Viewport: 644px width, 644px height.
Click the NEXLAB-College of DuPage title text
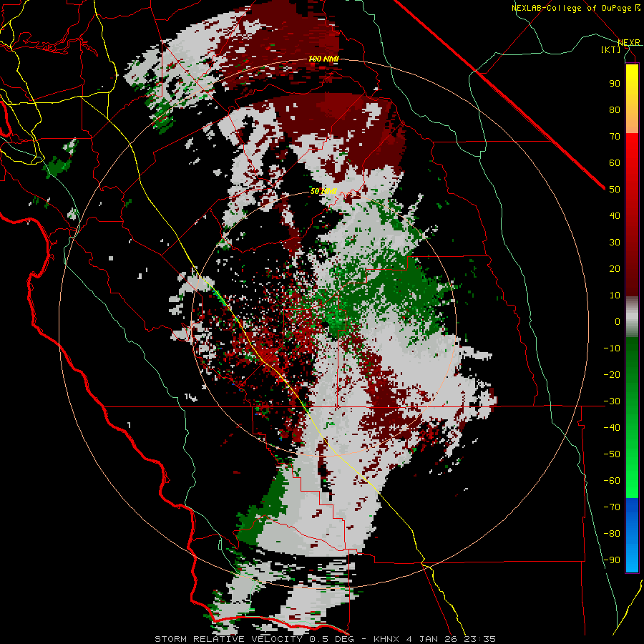(x=575, y=8)
